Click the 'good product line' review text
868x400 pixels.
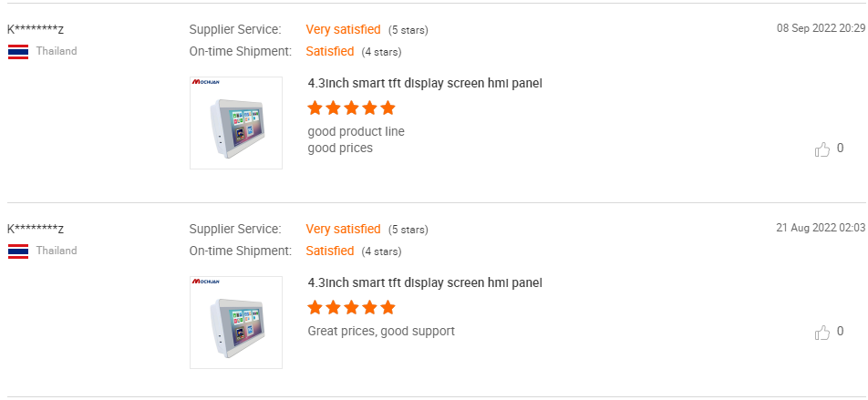point(356,132)
